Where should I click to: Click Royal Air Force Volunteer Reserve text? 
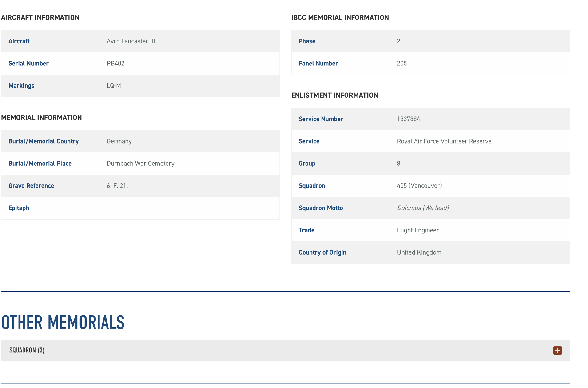444,141
